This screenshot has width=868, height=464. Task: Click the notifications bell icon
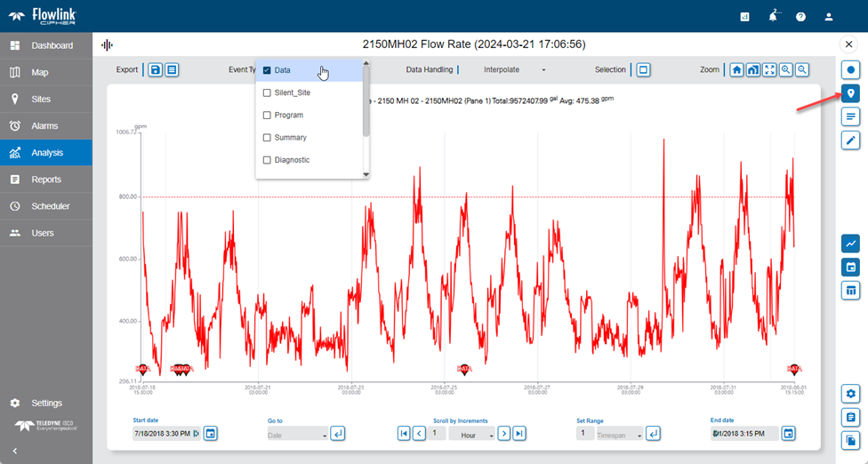(773, 17)
